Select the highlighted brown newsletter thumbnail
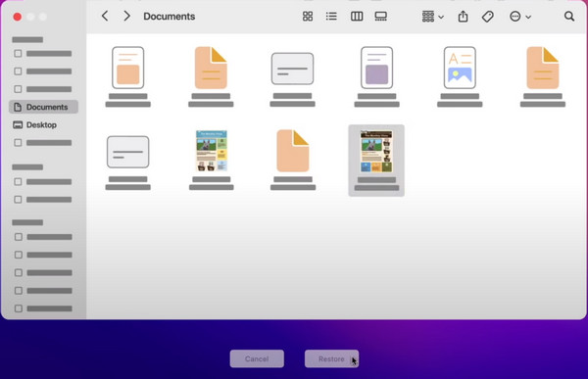 (x=376, y=160)
